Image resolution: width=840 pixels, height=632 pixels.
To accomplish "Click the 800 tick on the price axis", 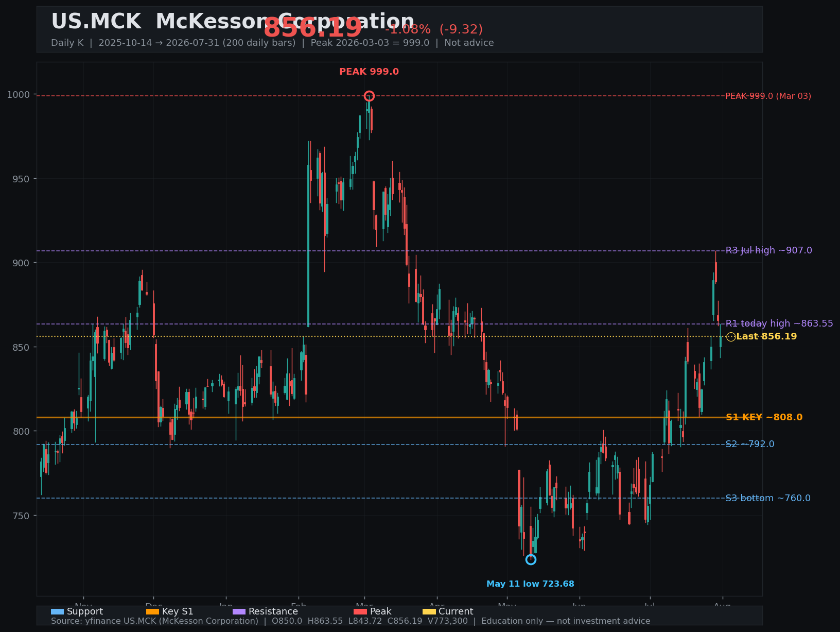I will pyautogui.click(x=21, y=432).
